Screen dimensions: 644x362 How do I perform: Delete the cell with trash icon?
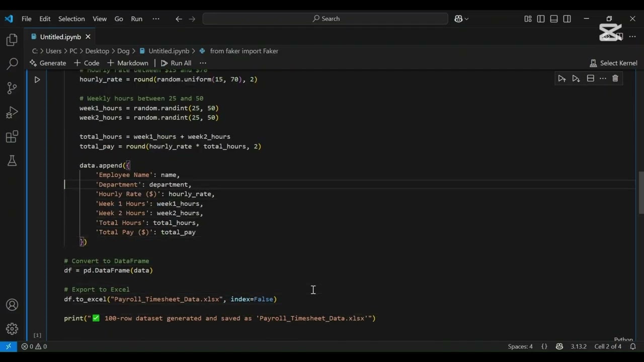tap(615, 78)
